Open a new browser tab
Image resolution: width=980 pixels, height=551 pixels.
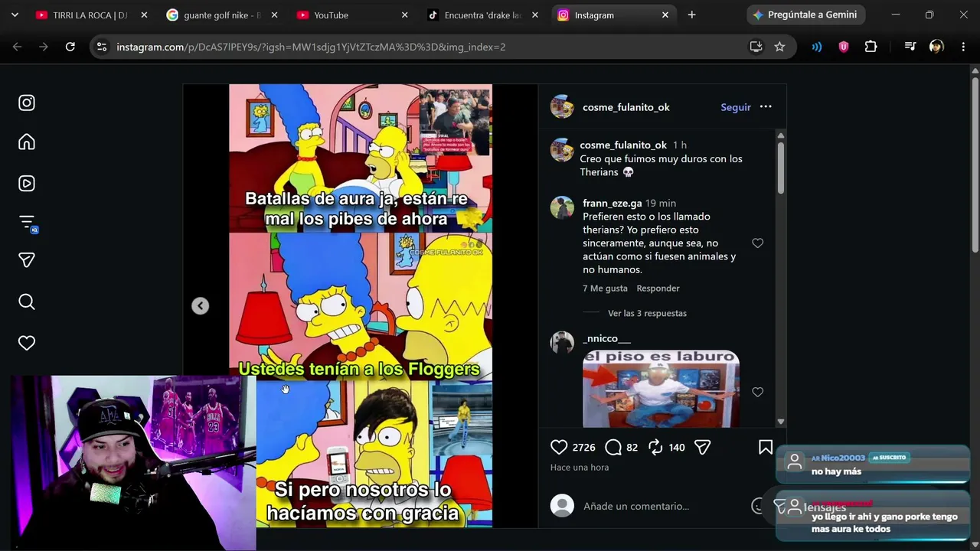coord(691,15)
